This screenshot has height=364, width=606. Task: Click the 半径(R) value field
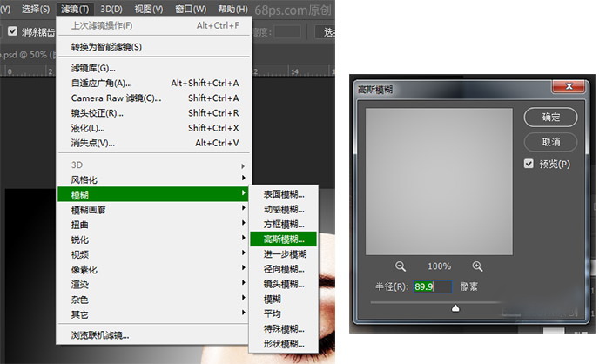point(433,286)
